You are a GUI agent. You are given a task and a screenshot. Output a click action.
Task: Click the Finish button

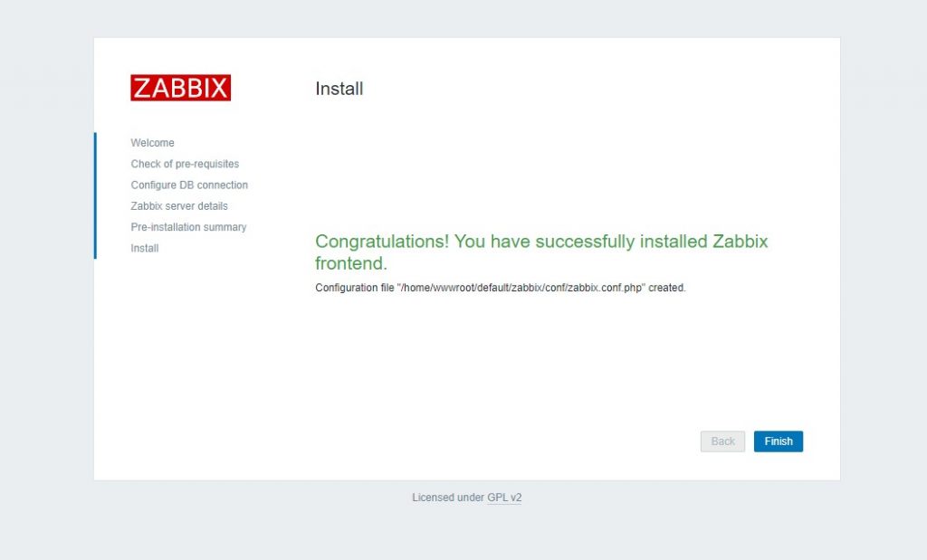pos(778,441)
